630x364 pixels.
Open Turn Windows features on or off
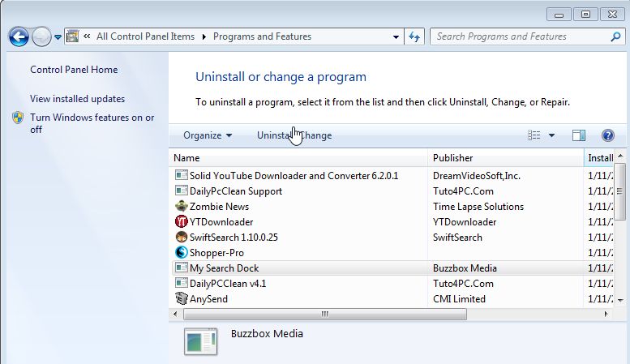(92, 123)
